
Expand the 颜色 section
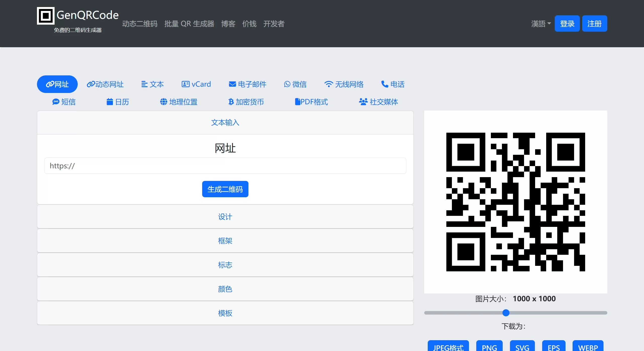tap(225, 289)
